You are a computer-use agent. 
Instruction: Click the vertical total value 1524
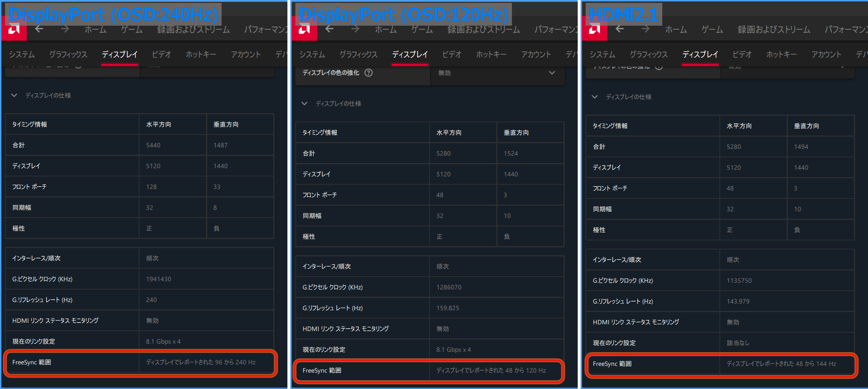(x=511, y=154)
